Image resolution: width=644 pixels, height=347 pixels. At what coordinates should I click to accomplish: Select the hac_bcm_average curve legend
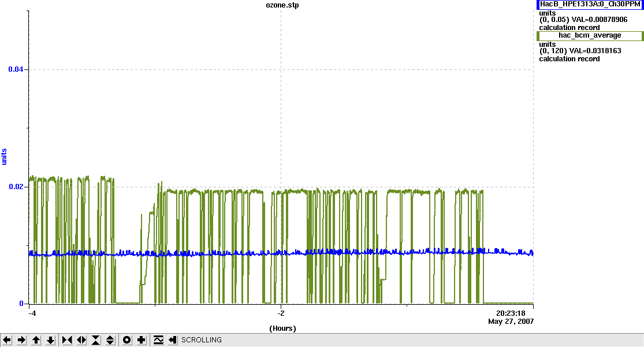coord(590,36)
